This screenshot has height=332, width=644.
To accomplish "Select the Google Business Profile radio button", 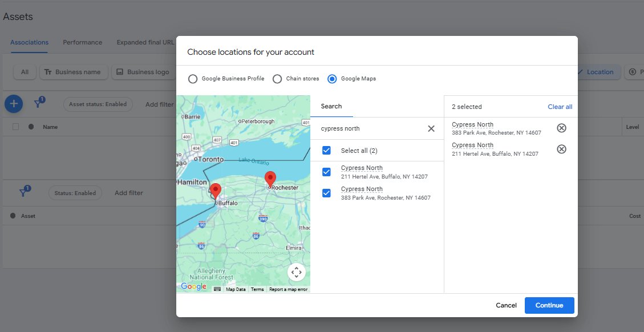I will (x=193, y=79).
